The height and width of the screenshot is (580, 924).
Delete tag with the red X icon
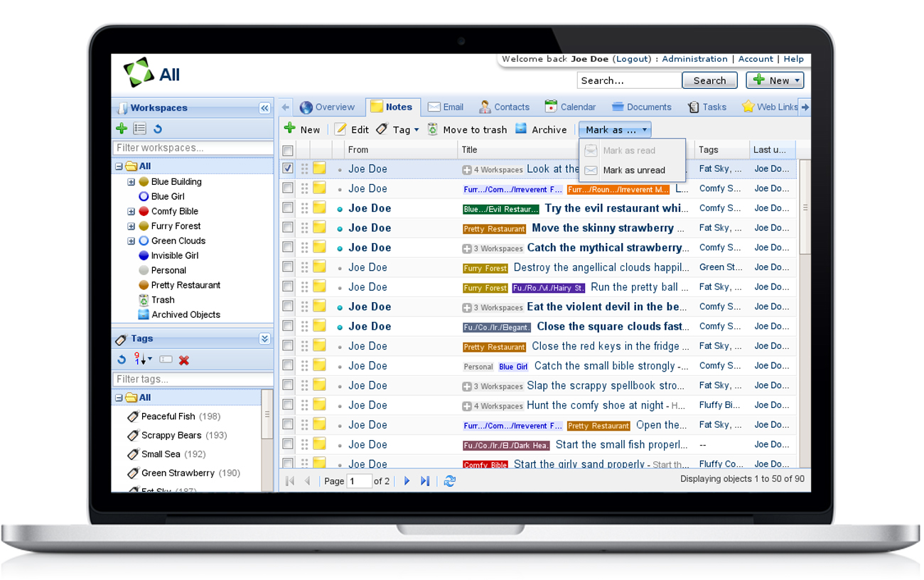184,360
